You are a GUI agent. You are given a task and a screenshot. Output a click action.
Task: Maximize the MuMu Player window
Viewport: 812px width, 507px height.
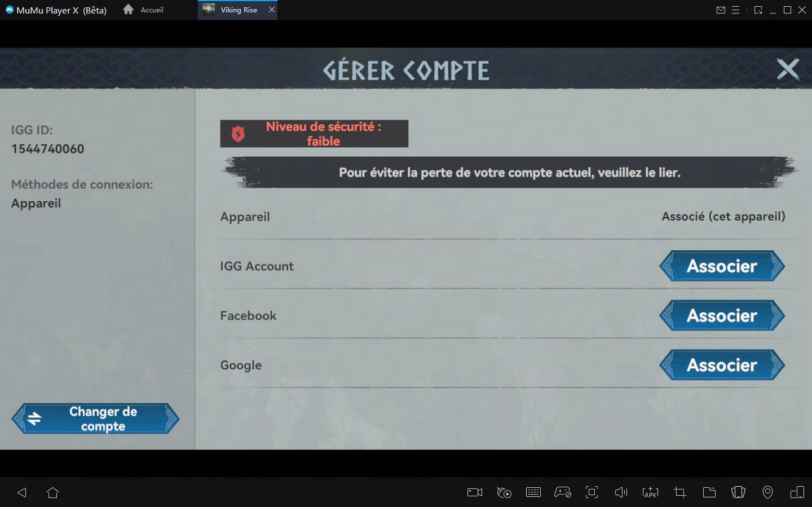tap(787, 10)
